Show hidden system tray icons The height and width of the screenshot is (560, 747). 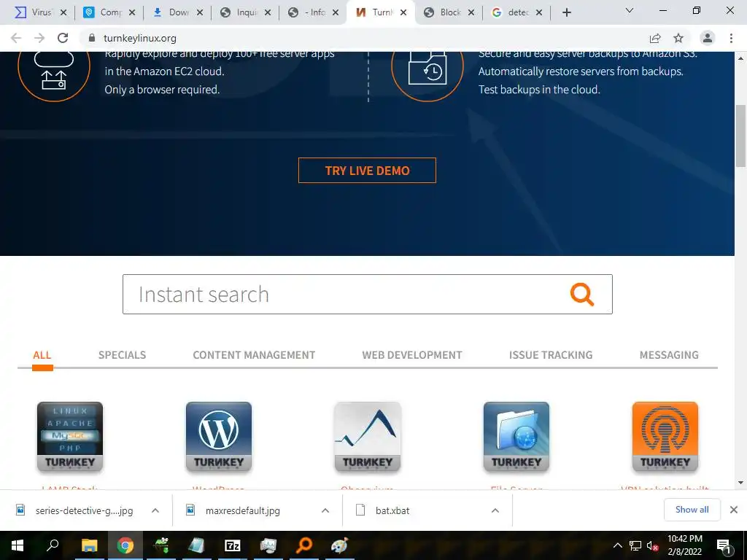tap(617, 545)
